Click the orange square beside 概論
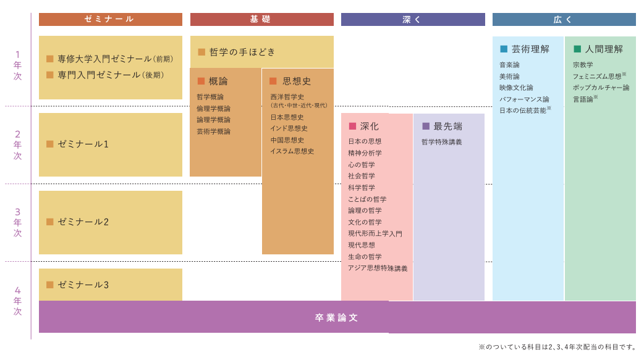The image size is (644, 355). (x=201, y=81)
